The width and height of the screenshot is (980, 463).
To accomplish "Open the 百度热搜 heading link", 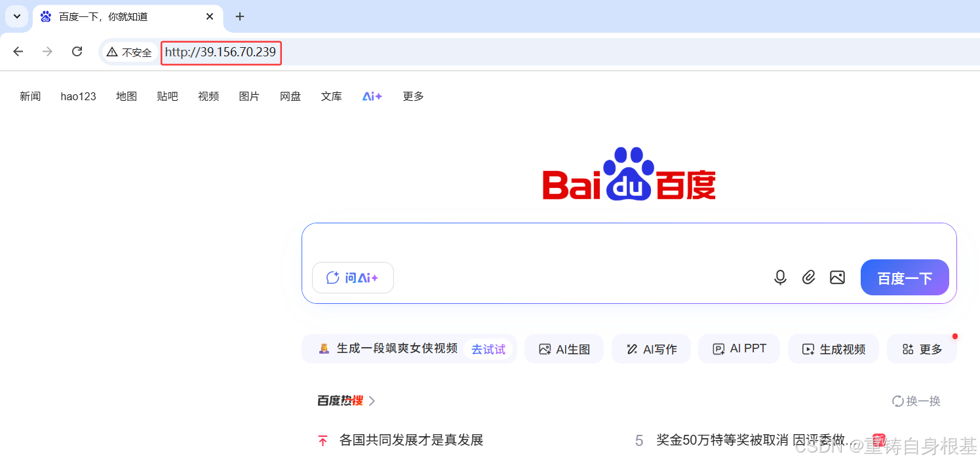I will [x=340, y=401].
